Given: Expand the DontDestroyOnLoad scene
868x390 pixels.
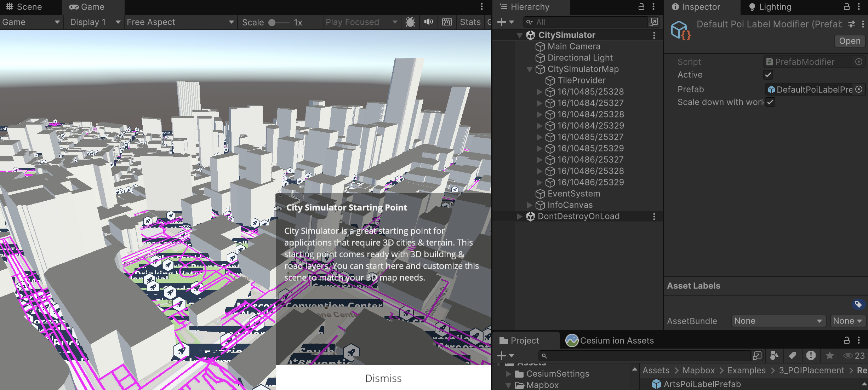Looking at the screenshot, I should [x=519, y=217].
